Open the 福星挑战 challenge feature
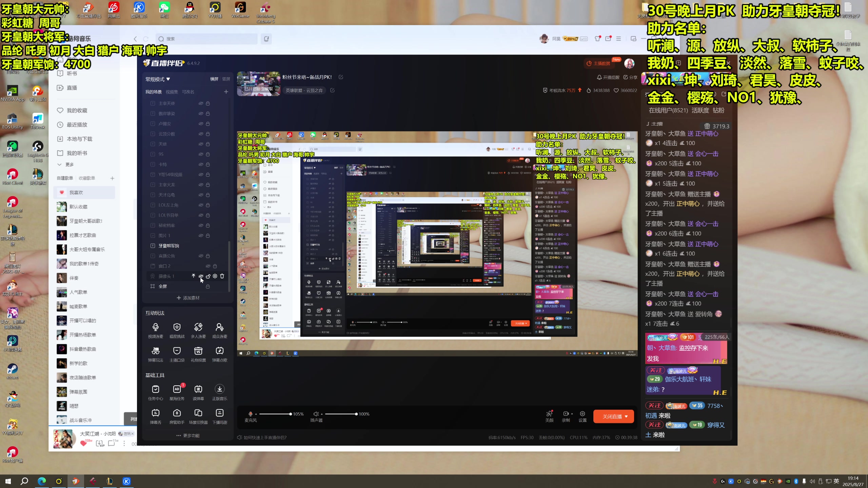The width and height of the screenshot is (868, 488). click(177, 330)
